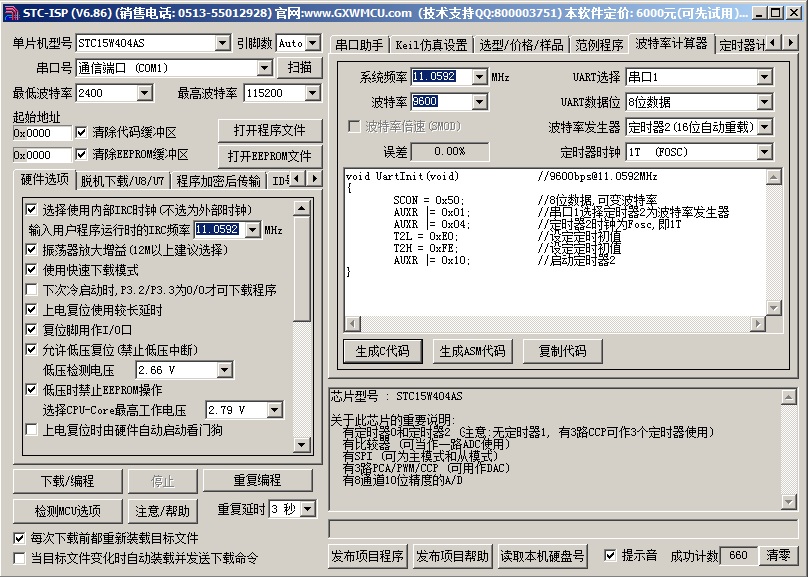
Task: Click 复制代码 button
Action: click(563, 351)
